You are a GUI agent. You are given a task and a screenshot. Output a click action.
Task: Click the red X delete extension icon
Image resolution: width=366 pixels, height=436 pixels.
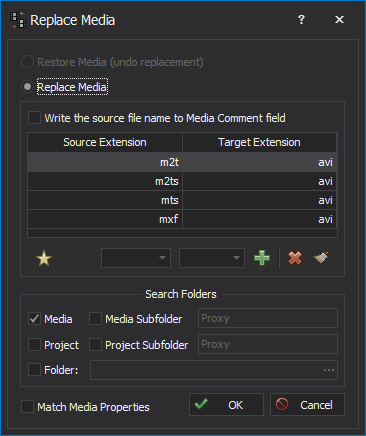295,258
